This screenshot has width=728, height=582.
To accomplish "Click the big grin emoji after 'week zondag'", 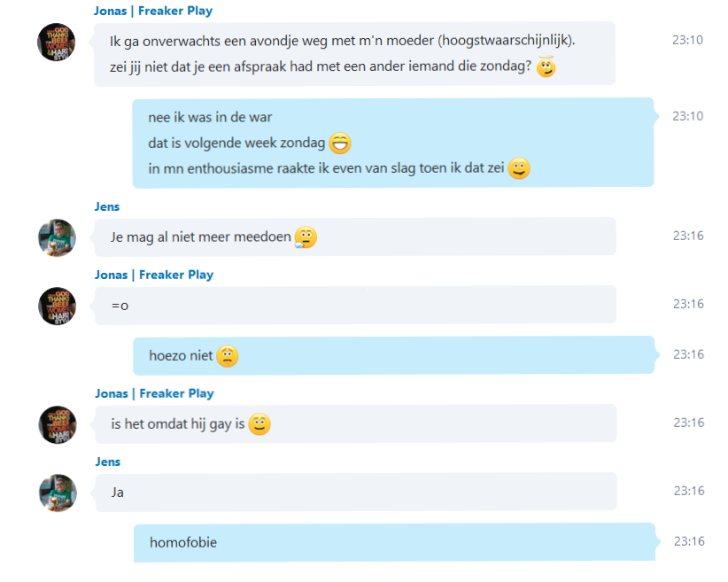I will pos(340,143).
